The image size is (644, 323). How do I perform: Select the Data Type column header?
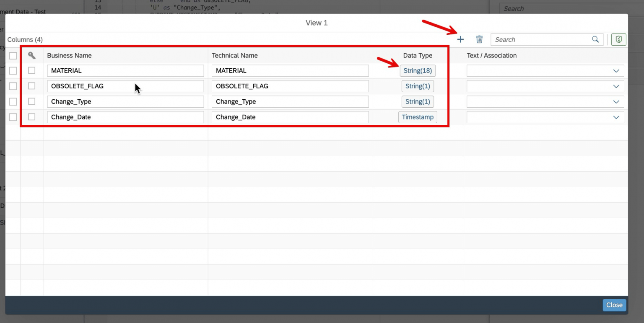pos(418,55)
